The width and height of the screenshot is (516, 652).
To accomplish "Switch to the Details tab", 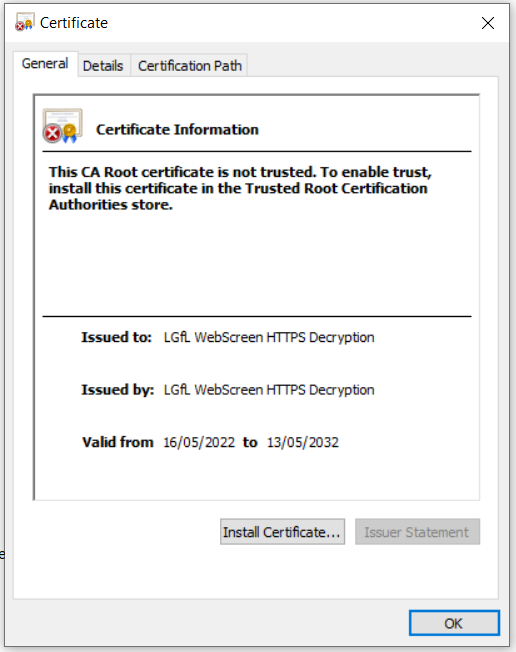I will (103, 66).
